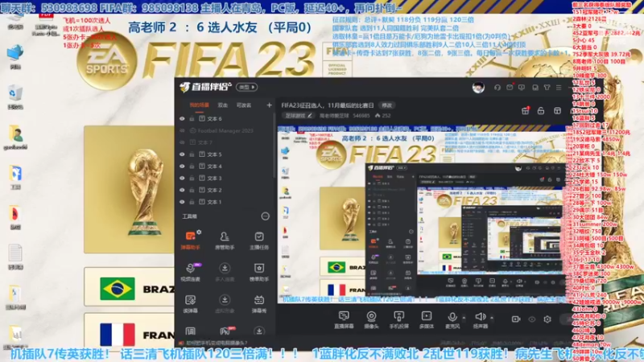
Task: Switch to the 双击 scene tab
Action: coord(223,105)
